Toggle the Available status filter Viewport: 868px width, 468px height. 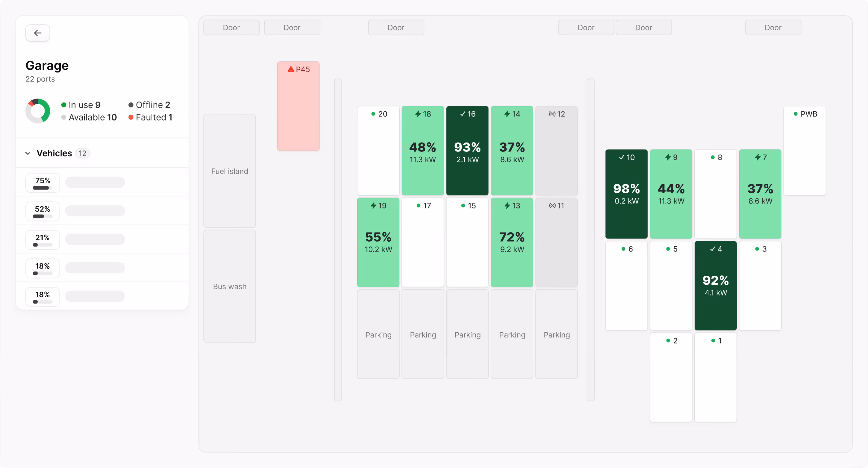point(89,117)
